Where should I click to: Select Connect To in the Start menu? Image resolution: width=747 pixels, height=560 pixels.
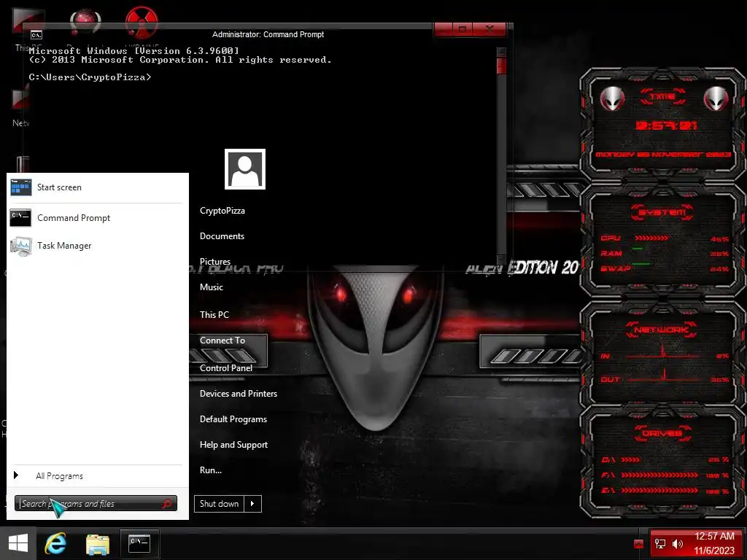pos(222,341)
